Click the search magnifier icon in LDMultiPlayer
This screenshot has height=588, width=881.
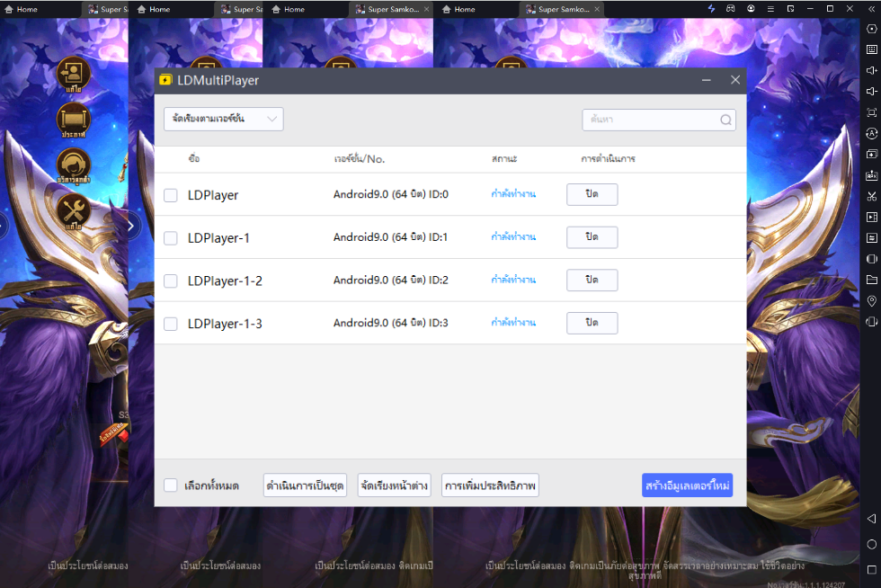tap(725, 120)
